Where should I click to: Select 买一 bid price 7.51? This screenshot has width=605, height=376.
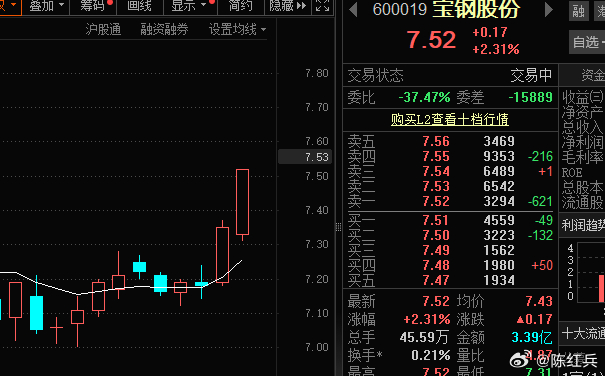pyautogui.click(x=436, y=220)
